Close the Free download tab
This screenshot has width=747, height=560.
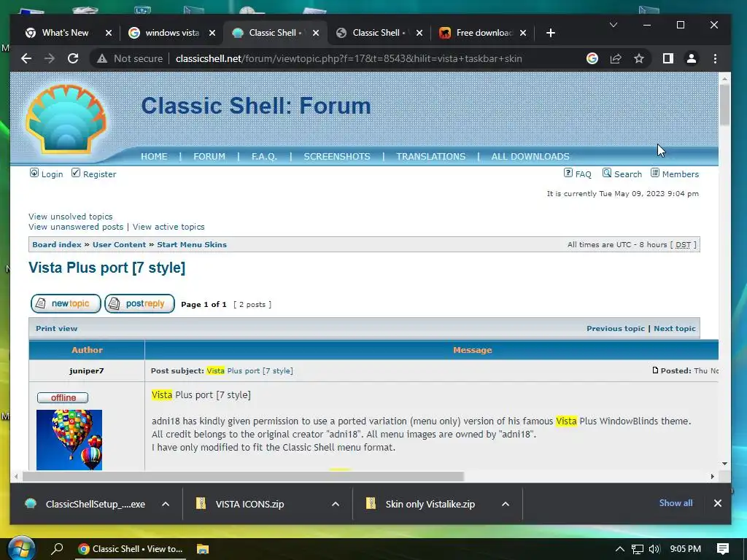pos(523,33)
